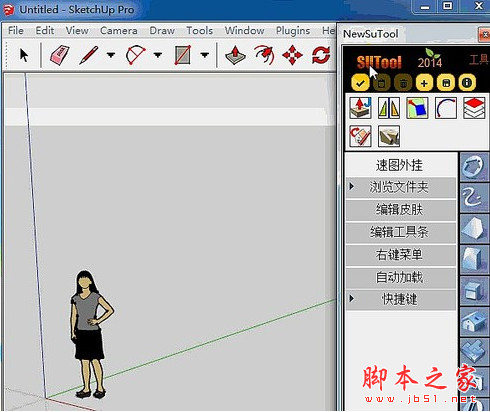490x412 pixels.
Task: Open the Tools menu
Action: point(199,31)
